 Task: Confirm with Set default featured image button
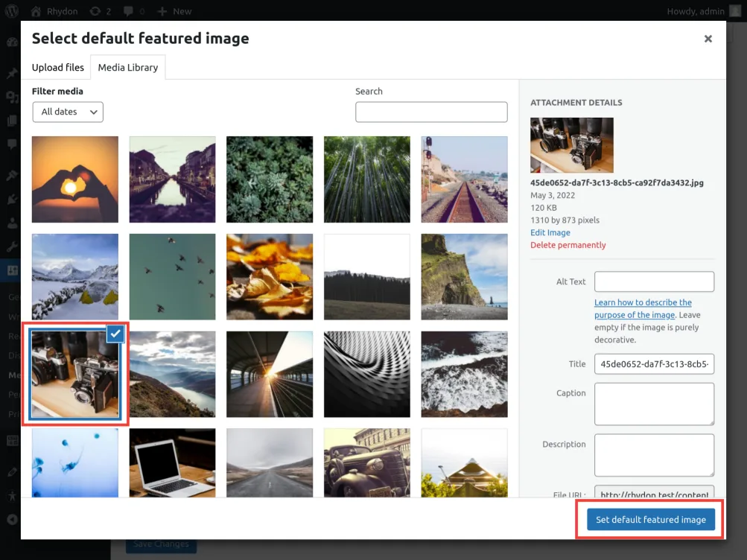651,520
